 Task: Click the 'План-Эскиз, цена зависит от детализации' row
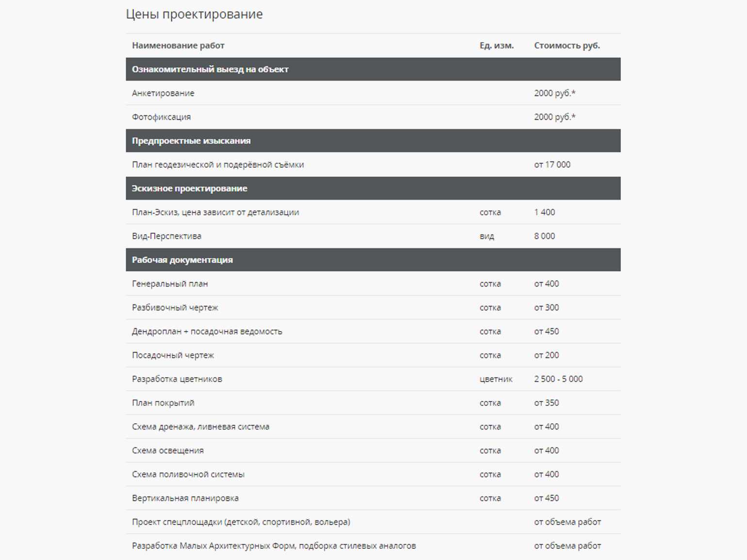[x=215, y=212]
